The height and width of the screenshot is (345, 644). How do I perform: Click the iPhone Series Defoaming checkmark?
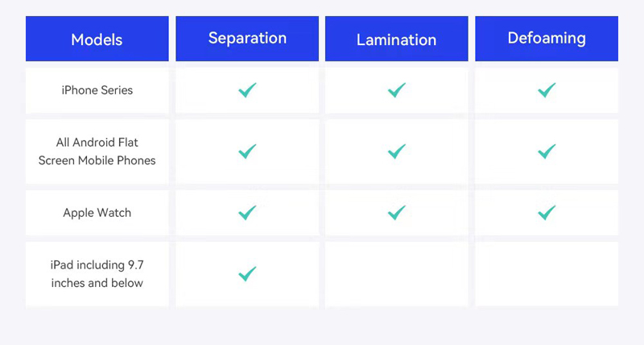pyautogui.click(x=547, y=90)
